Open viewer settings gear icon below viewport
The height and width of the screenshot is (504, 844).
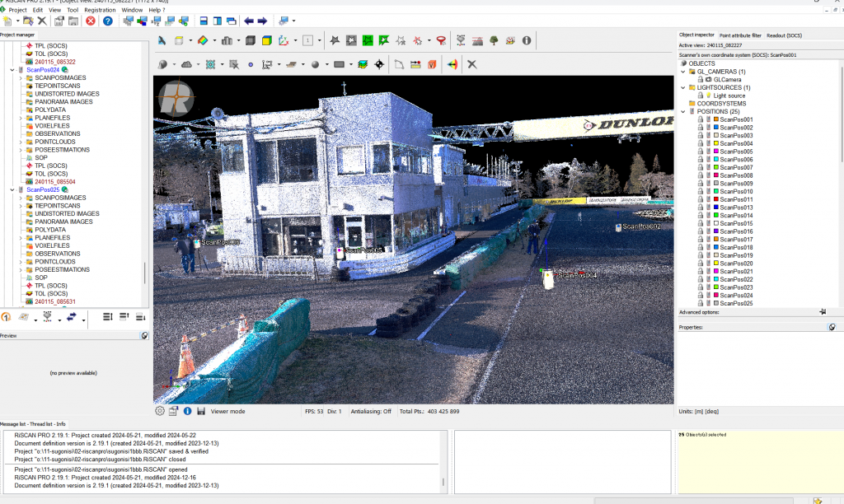pyautogui.click(x=160, y=411)
